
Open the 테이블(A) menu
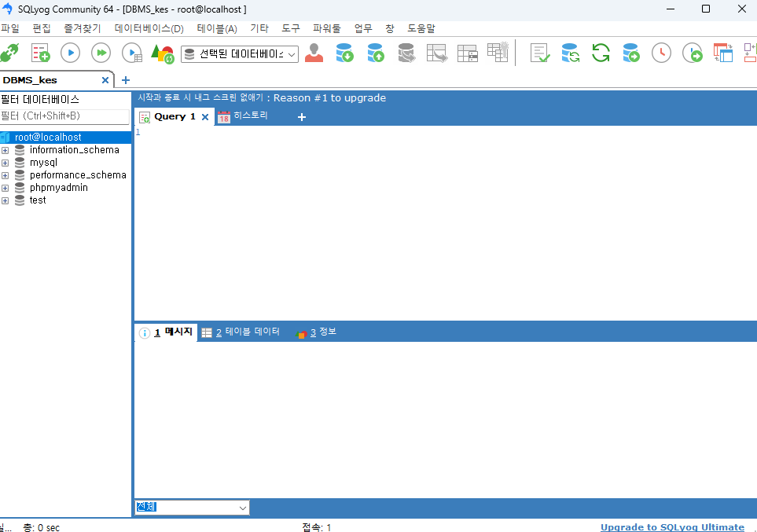tap(217, 28)
